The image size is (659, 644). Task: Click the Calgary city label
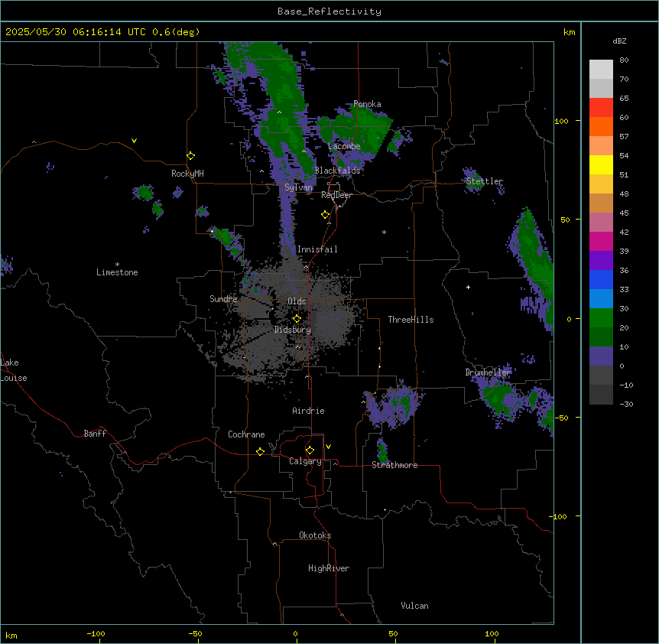[x=305, y=461]
